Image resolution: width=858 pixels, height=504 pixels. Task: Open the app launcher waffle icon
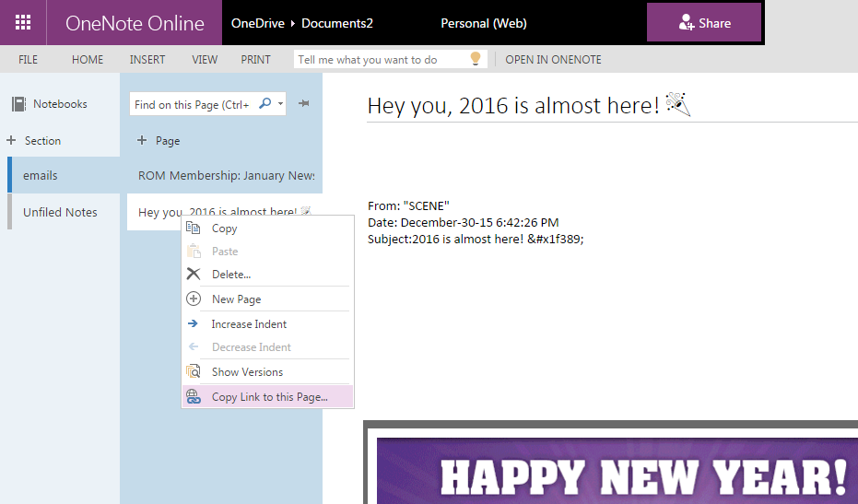click(x=23, y=22)
